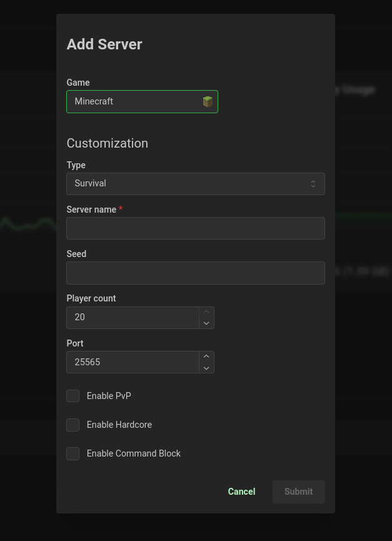This screenshot has height=541, width=392.
Task: Click the stepper down arrow for Port
Action: [206, 368]
